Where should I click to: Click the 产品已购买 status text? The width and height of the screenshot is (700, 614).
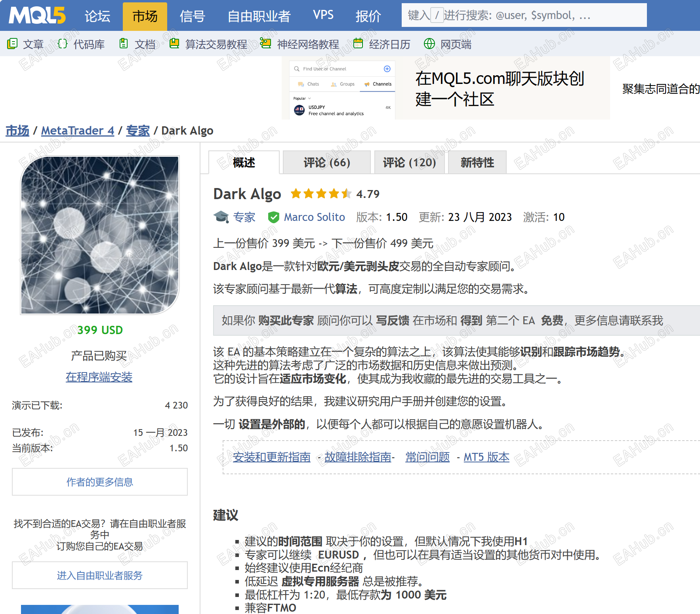(x=99, y=356)
